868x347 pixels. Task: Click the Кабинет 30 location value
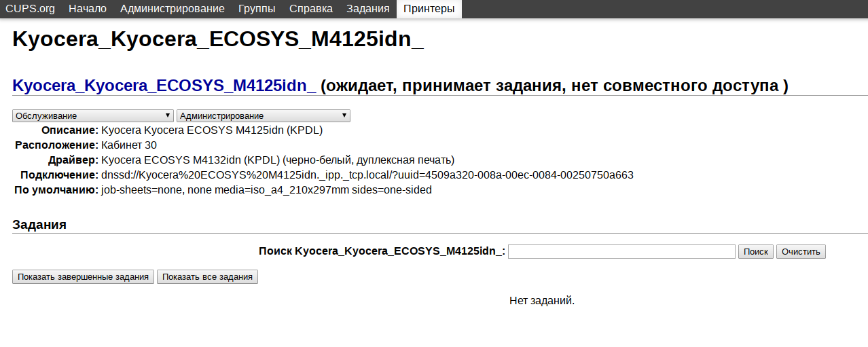coord(129,145)
